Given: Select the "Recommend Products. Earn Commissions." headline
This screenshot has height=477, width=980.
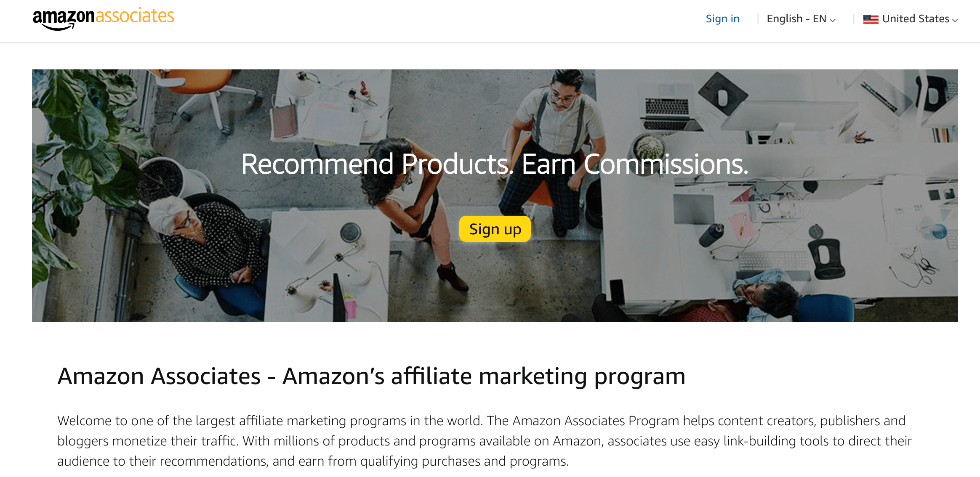Looking at the screenshot, I should [495, 164].
